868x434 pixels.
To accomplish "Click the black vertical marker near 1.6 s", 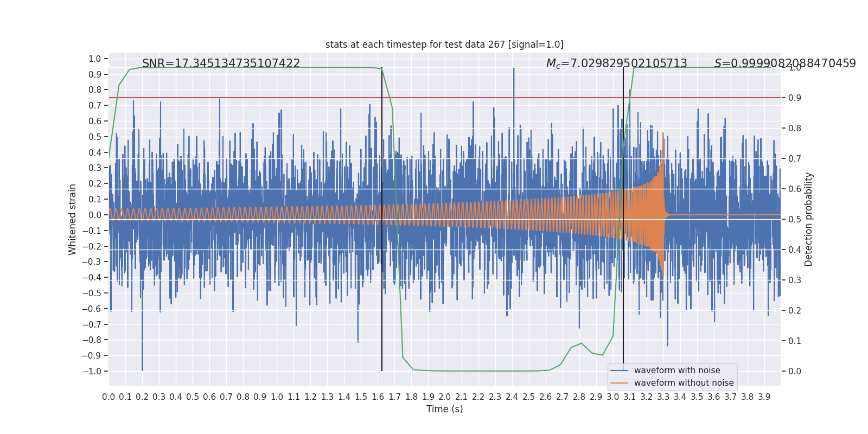I will point(382,219).
